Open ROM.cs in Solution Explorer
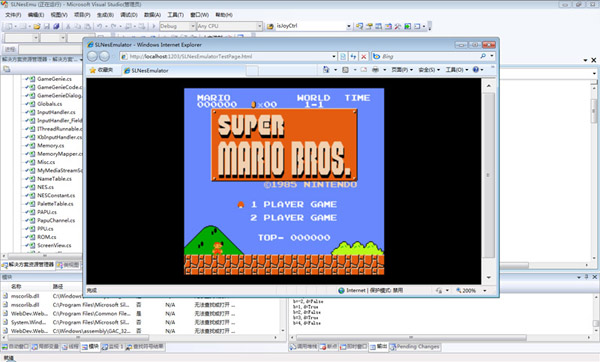The height and width of the screenshot is (362, 600). 46,237
